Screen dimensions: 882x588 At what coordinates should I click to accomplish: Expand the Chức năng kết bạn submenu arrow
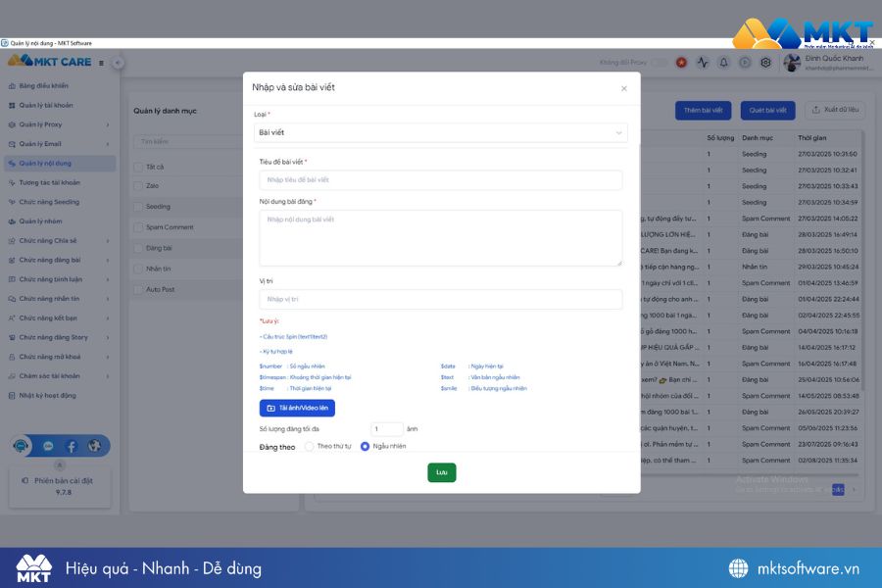108,318
